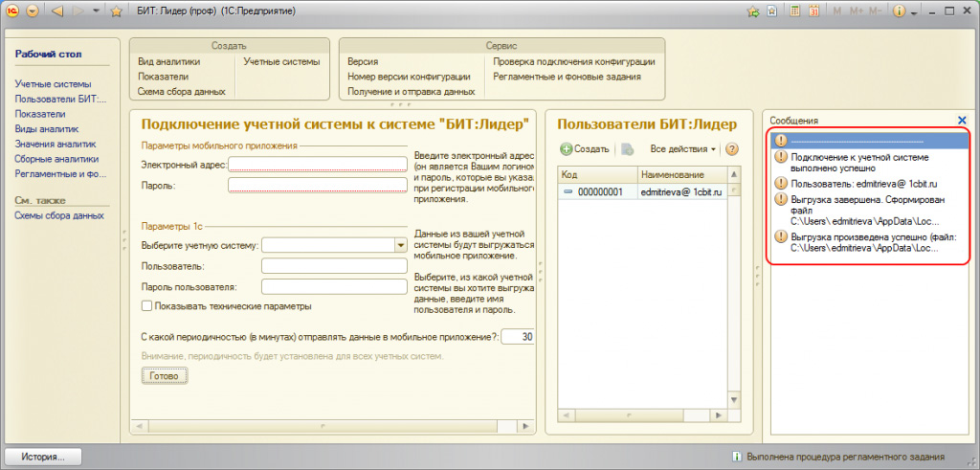This screenshot has height=470, width=980.
Task: Click the back navigation arrow
Action: [56, 11]
